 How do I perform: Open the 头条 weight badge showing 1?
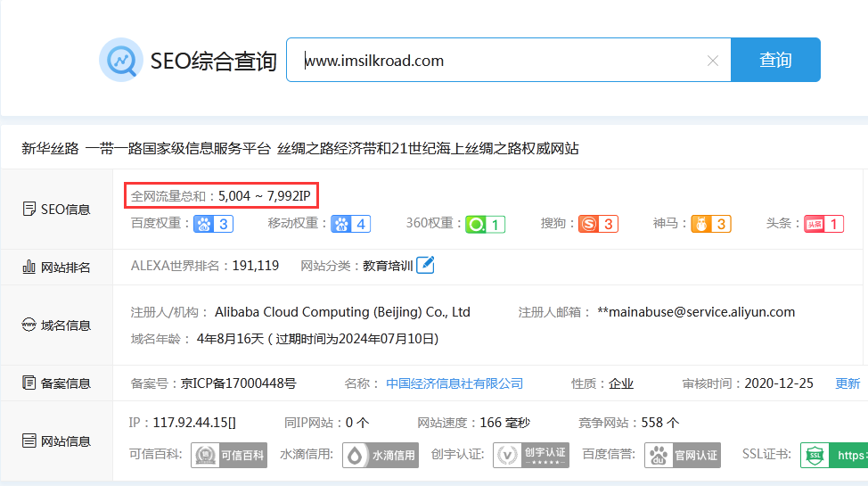click(824, 224)
